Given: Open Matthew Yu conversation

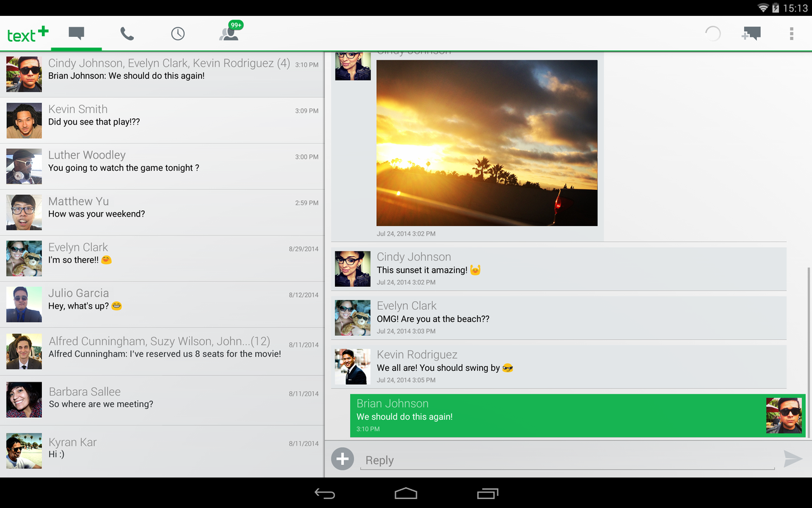Looking at the screenshot, I should click(x=162, y=213).
